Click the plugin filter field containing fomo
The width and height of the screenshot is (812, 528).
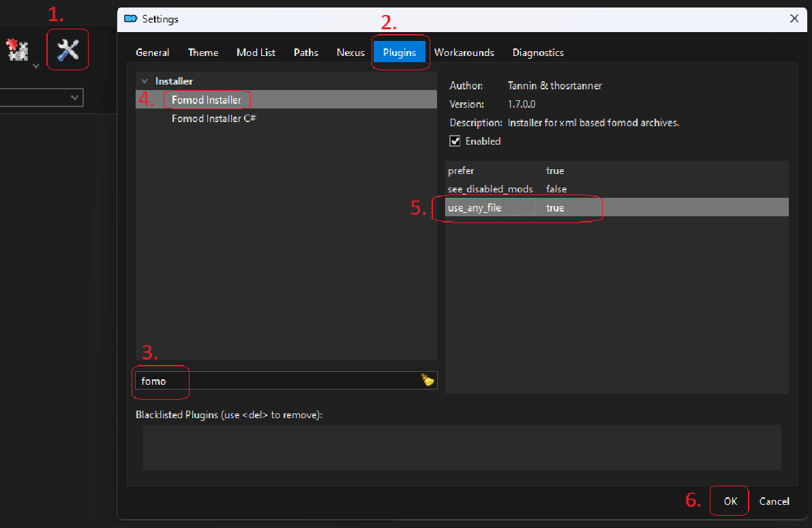286,381
